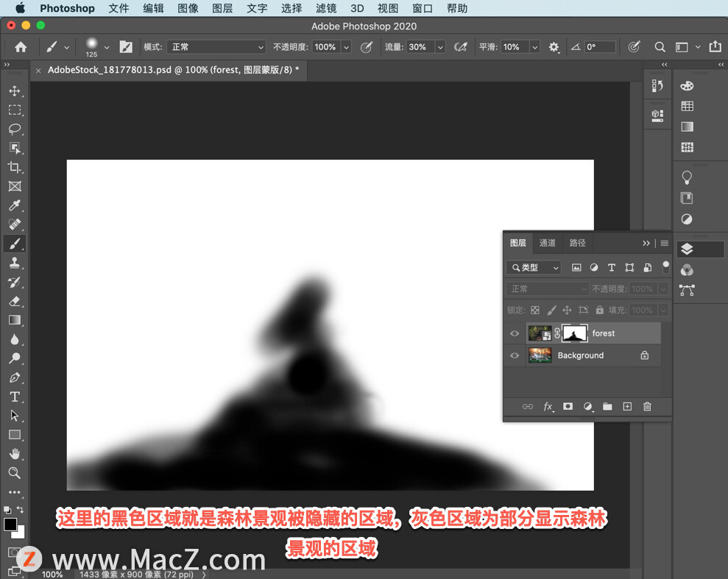Click the foreground color swatch

coord(10,525)
